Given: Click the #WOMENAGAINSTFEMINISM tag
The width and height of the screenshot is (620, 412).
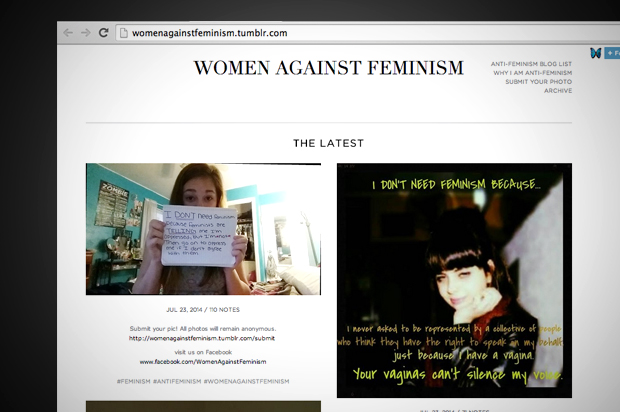Looking at the screenshot, I should tap(246, 381).
